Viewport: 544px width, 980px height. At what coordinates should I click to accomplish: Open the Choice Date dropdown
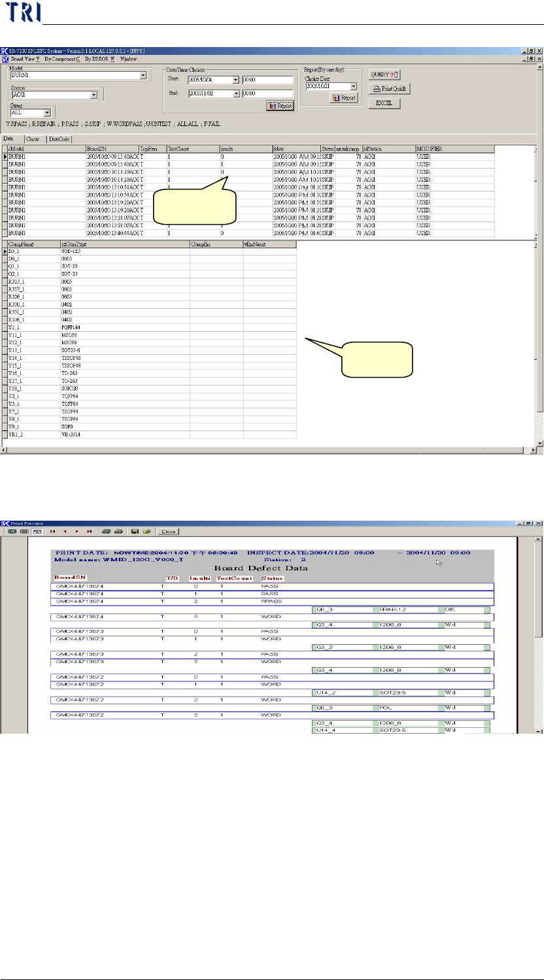(353, 86)
